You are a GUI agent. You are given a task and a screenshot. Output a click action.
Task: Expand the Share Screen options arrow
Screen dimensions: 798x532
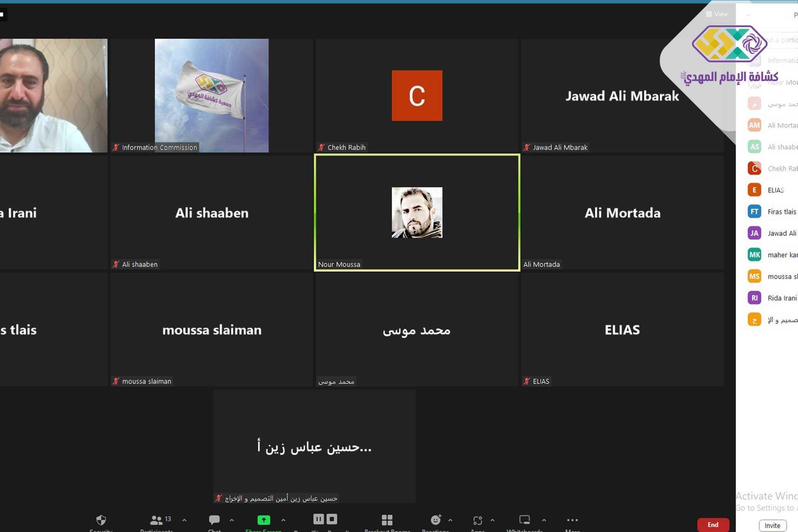point(283,520)
